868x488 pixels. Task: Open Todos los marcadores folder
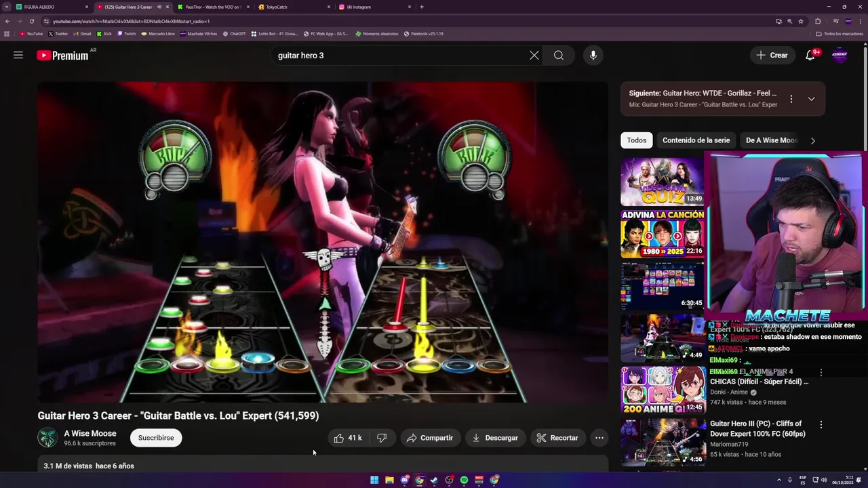(840, 34)
